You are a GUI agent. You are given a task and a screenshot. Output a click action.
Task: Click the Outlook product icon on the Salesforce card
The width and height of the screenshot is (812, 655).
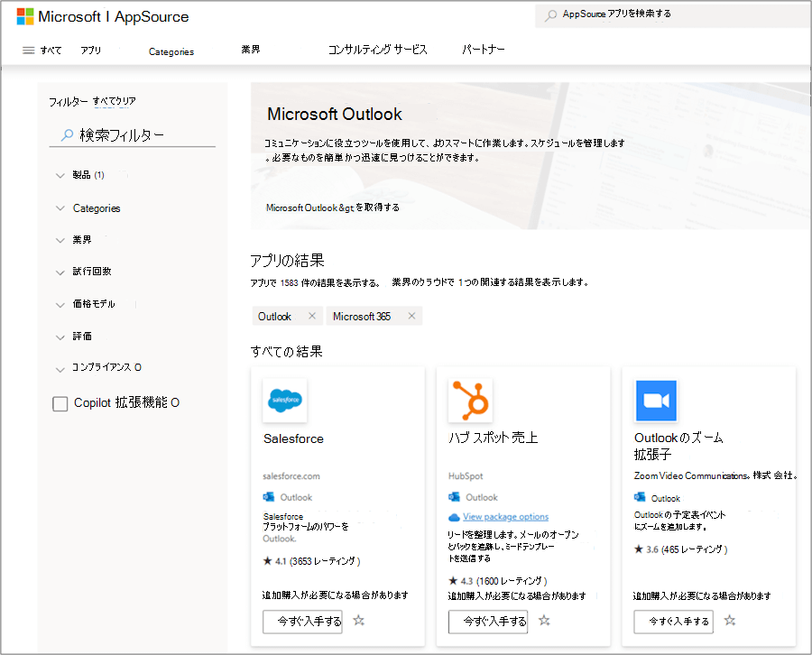pyautogui.click(x=268, y=497)
